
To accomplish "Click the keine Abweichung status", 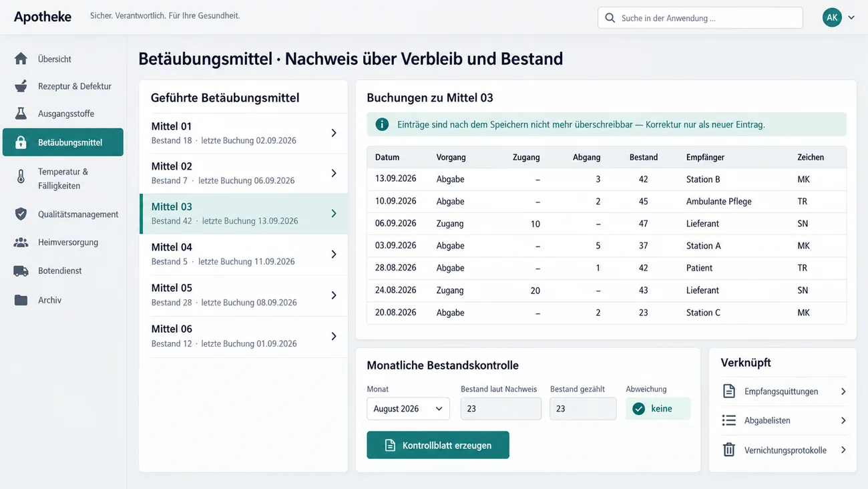I will 658,409.
